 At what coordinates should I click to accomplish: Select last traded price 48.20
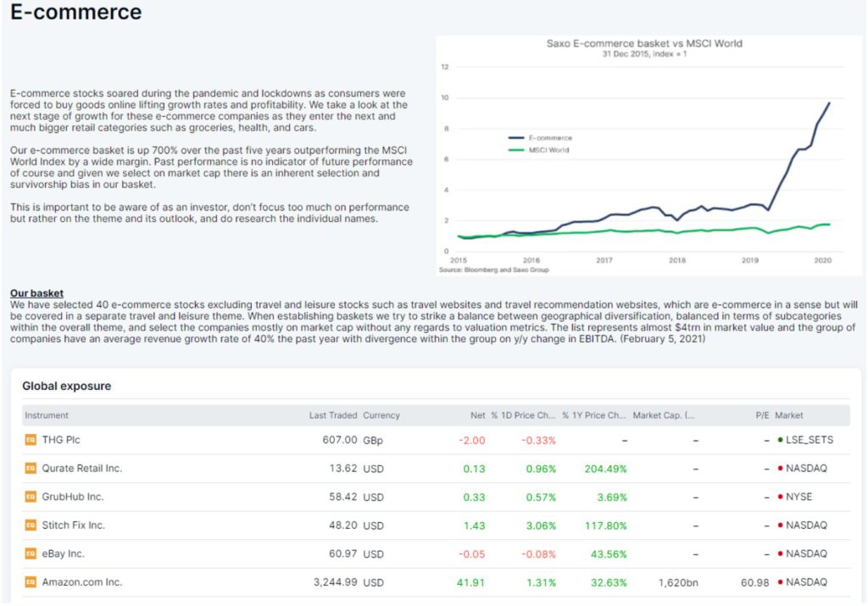(x=342, y=525)
